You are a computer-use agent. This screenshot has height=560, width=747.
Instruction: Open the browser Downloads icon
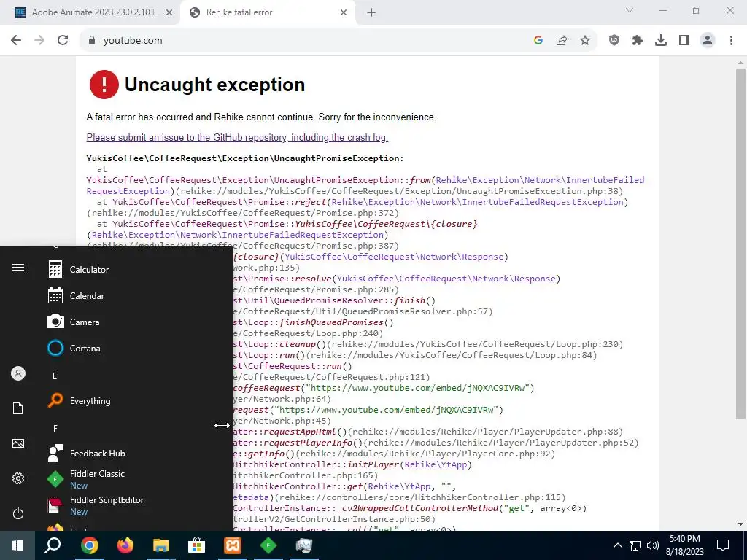(x=661, y=41)
